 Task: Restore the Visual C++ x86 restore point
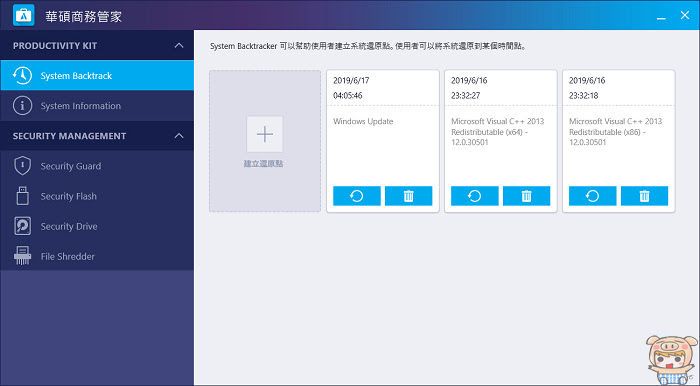coord(592,196)
